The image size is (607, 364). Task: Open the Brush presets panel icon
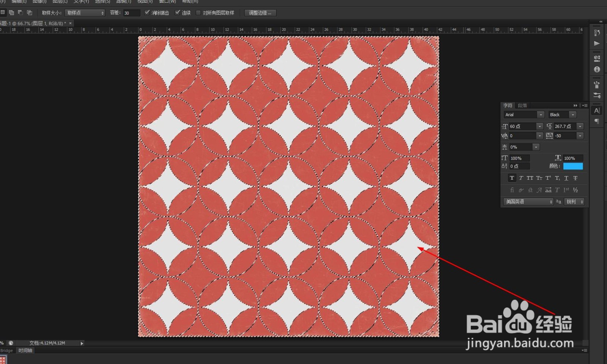pos(597,85)
